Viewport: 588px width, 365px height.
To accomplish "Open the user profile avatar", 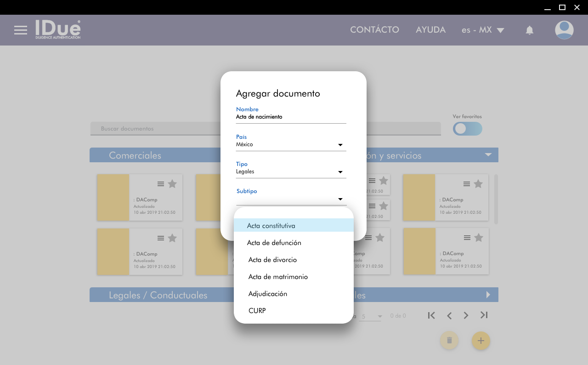I will point(564,30).
